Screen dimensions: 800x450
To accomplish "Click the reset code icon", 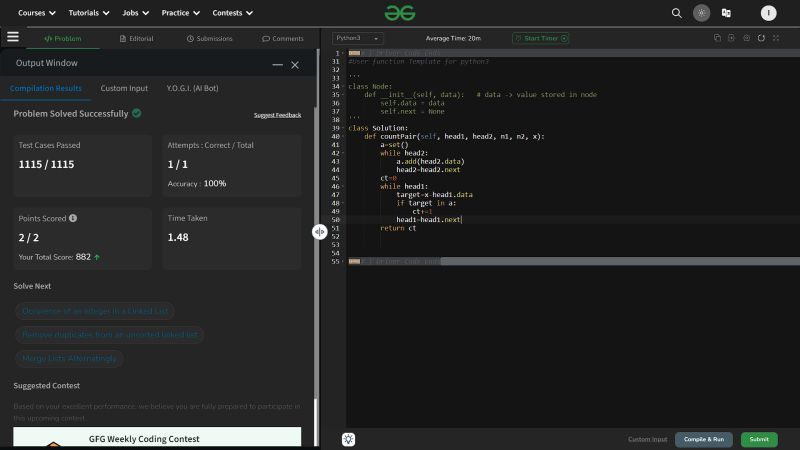I will [761, 38].
